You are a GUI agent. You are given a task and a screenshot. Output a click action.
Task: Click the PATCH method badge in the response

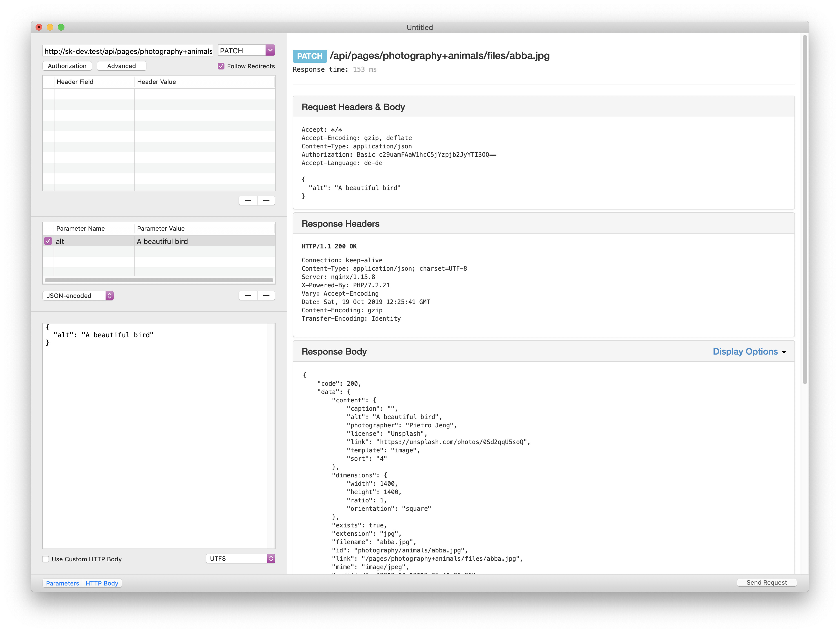309,56
